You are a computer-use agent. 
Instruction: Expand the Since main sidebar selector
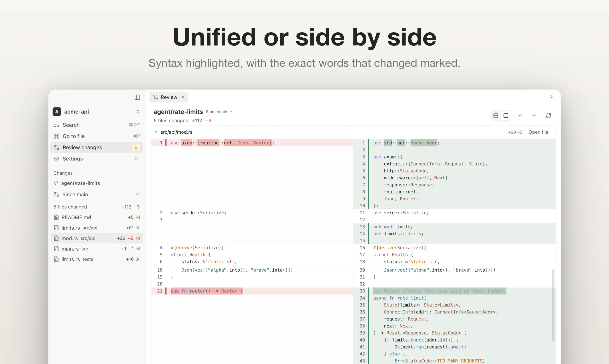point(97,194)
